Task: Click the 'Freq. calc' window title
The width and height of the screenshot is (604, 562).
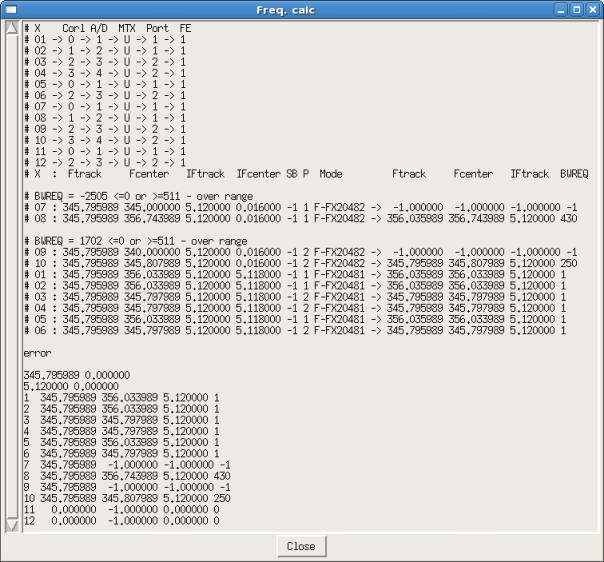Action: pos(285,10)
